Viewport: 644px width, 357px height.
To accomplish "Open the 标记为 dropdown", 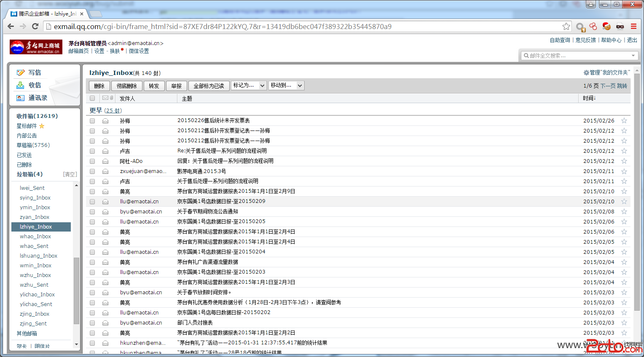I will pyautogui.click(x=249, y=85).
